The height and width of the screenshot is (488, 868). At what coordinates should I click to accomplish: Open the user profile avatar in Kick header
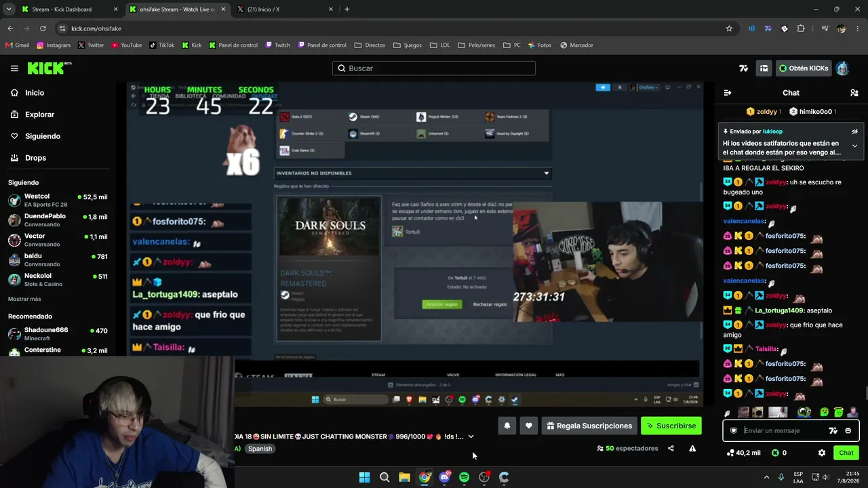tap(842, 68)
